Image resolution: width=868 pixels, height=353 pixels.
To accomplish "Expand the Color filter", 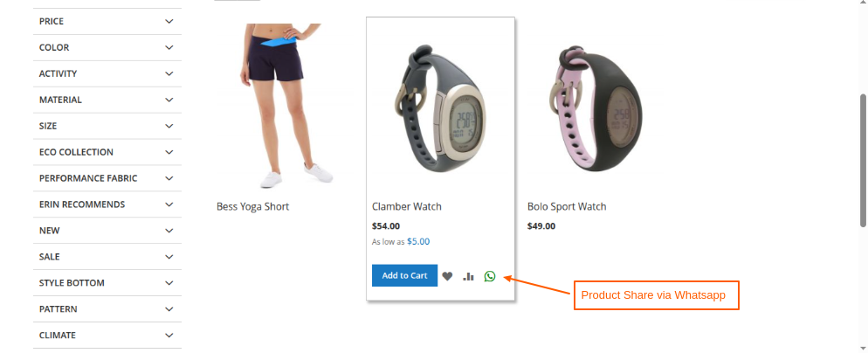I will (107, 48).
